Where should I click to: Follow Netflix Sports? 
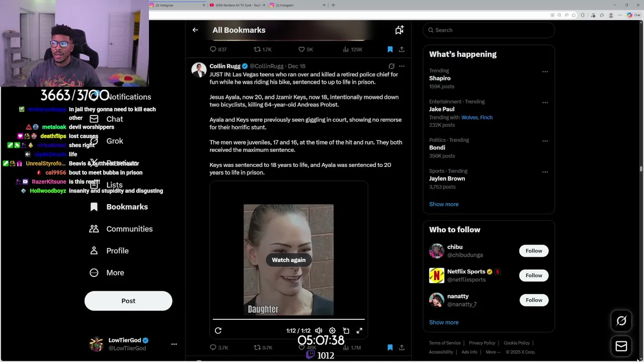coord(534,276)
